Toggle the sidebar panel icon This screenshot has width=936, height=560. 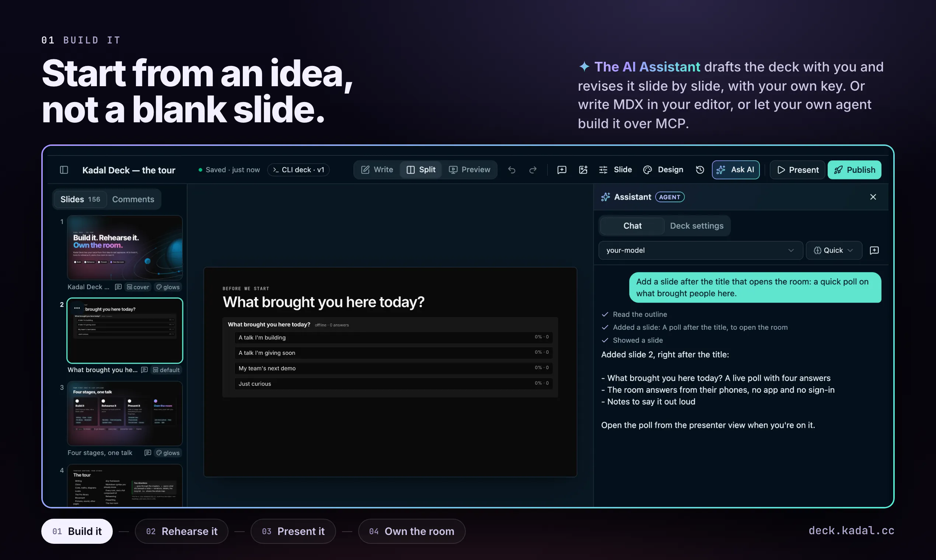pyautogui.click(x=64, y=170)
